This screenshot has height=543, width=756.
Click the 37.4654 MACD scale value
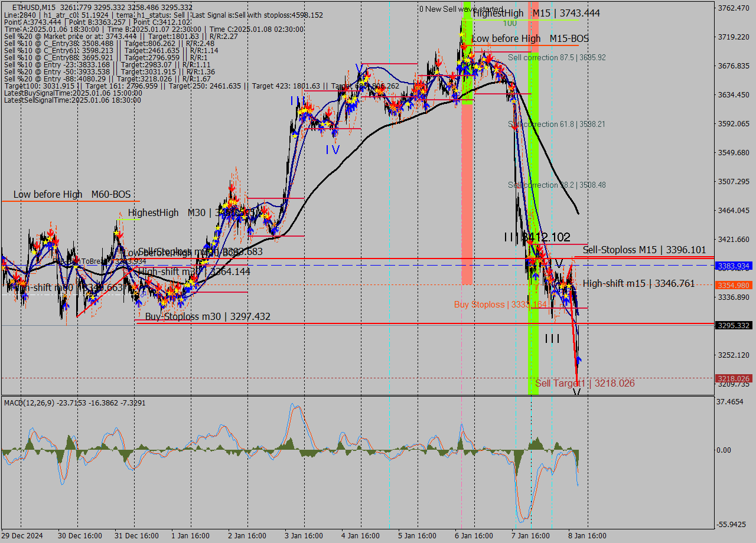click(731, 402)
